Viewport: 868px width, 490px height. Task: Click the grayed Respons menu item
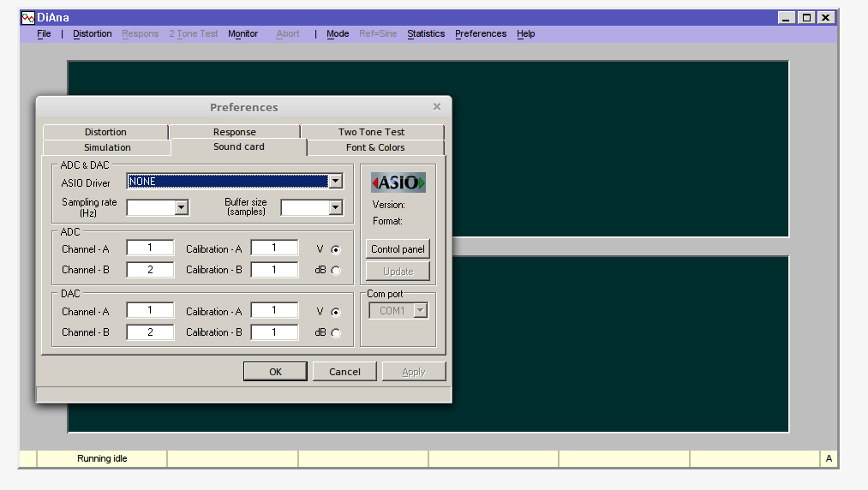tap(140, 33)
